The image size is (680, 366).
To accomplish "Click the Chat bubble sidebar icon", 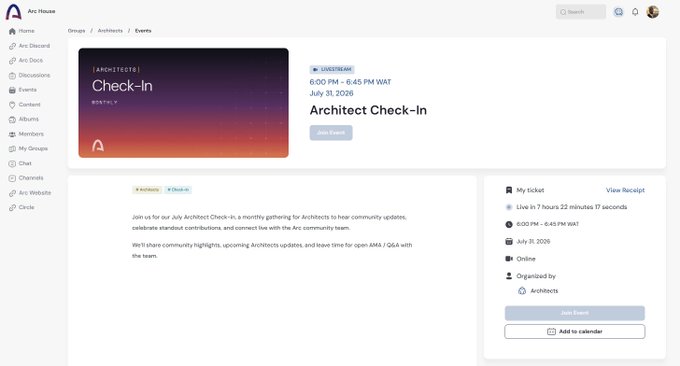I will click(x=12, y=163).
